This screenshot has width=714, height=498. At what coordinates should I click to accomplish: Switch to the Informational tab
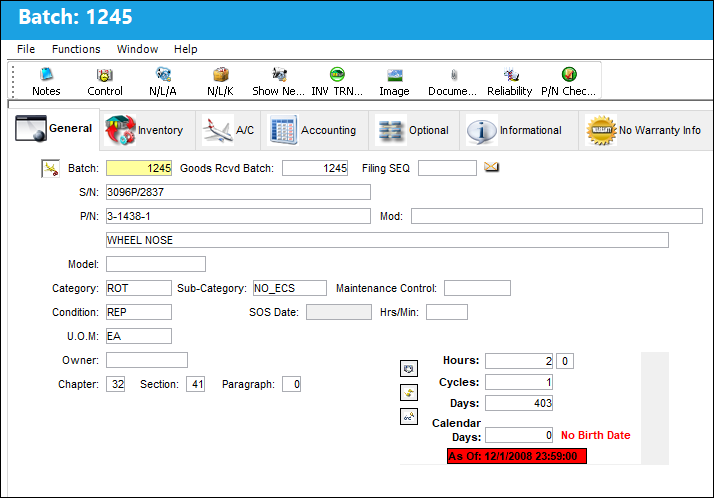coord(519,130)
